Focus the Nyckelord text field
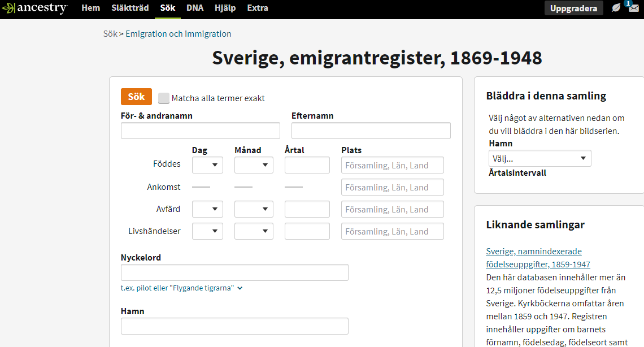The height and width of the screenshot is (347, 644). pyautogui.click(x=234, y=272)
